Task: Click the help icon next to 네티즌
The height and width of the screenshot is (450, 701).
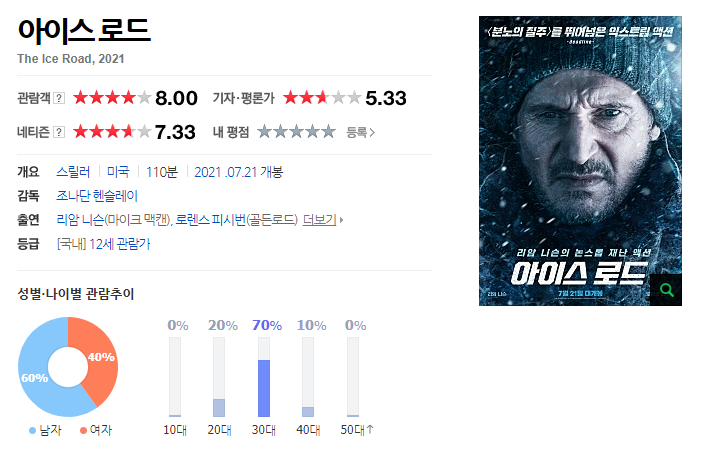Action: (59, 132)
